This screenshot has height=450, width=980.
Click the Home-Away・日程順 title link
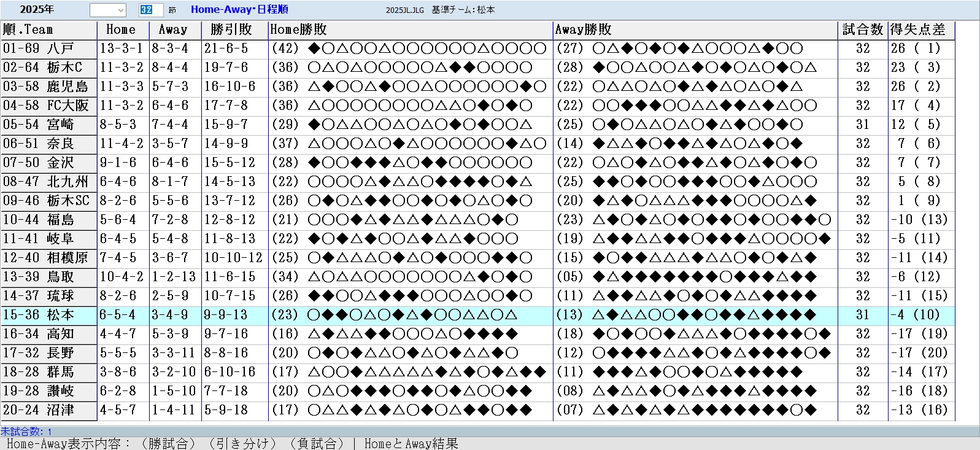(239, 10)
